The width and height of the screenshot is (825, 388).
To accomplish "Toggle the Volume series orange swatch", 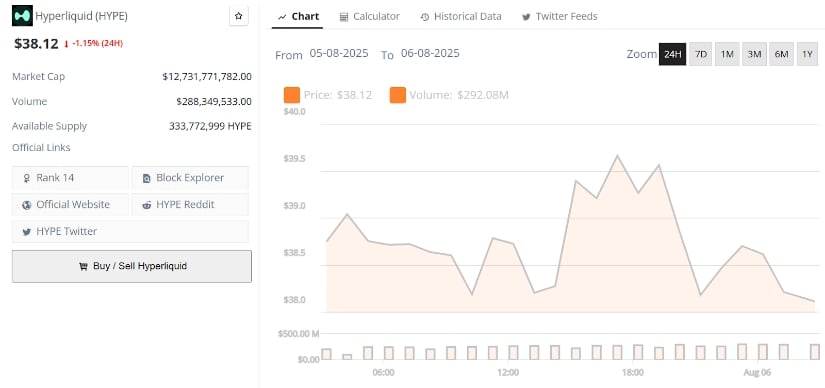I will pos(398,95).
